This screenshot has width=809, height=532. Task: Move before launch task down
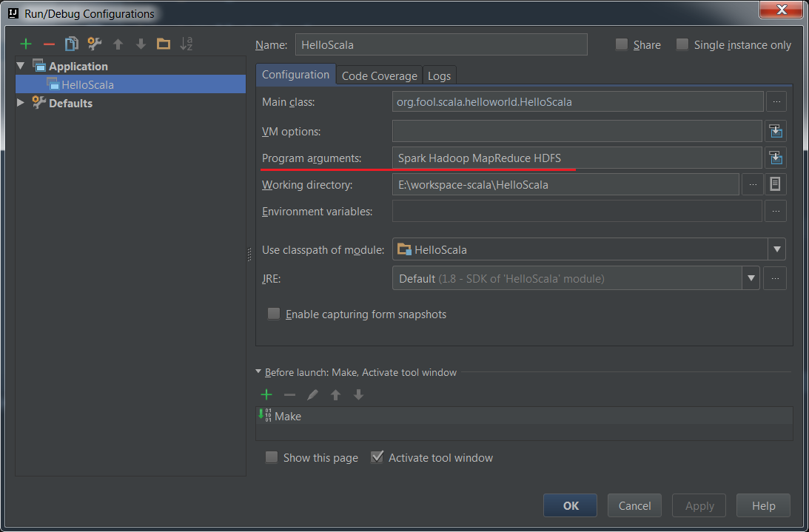tap(358, 395)
